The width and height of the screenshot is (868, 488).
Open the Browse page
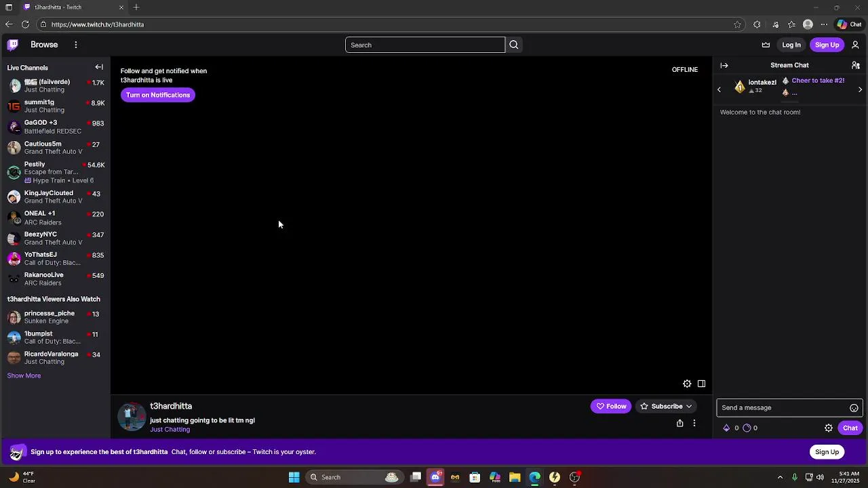point(44,45)
